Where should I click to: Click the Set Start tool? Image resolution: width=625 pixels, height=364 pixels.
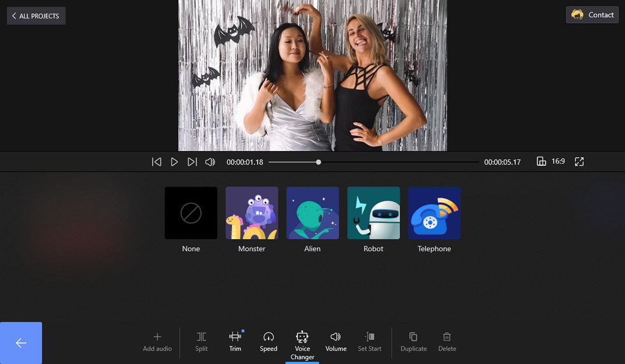coord(369,342)
